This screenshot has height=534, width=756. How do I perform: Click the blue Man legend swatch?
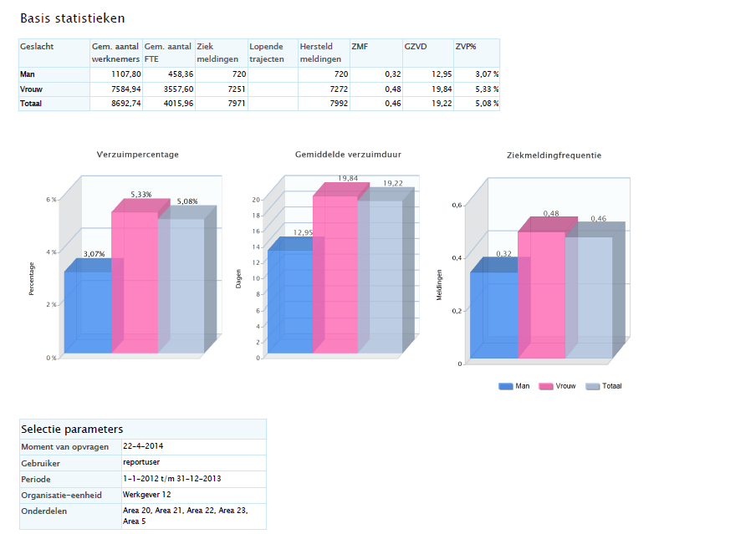tap(505, 386)
